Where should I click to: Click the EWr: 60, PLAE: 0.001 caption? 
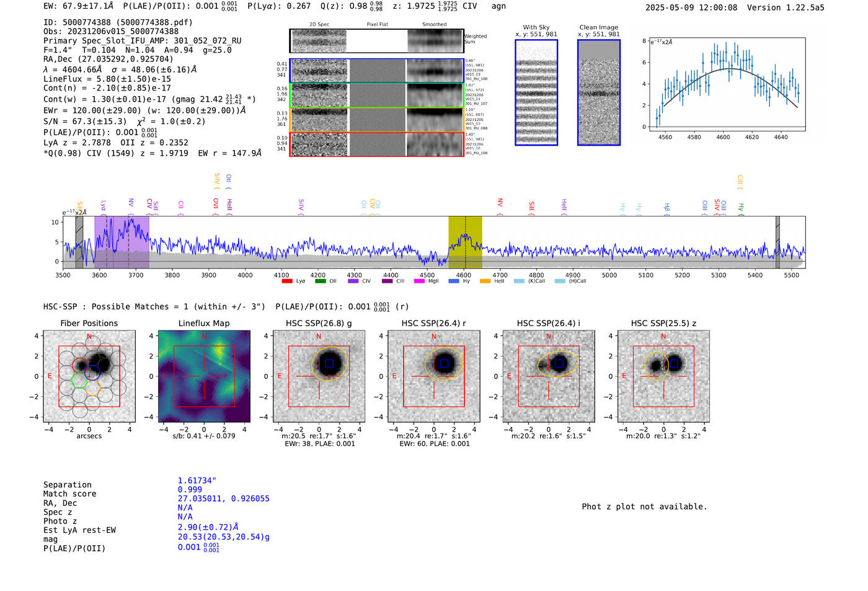[435, 444]
